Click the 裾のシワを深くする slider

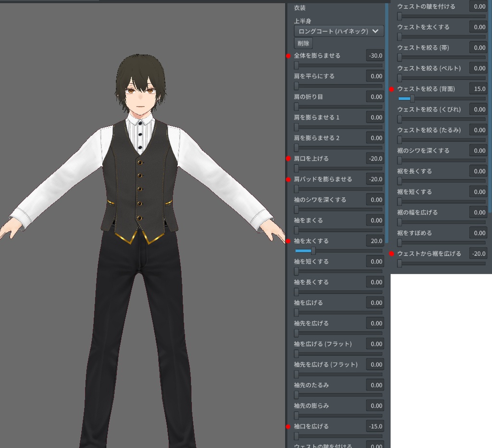(442, 160)
